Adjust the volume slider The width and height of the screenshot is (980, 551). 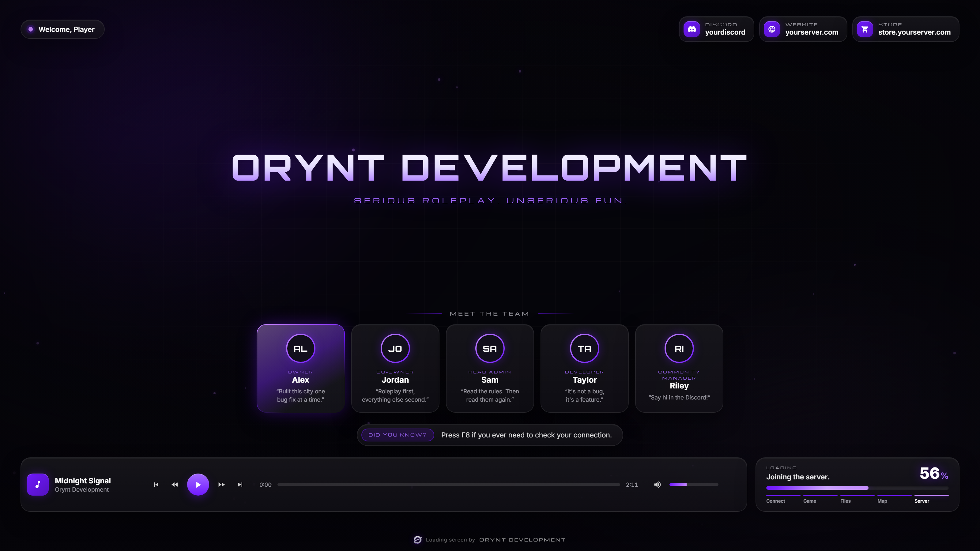click(x=694, y=485)
